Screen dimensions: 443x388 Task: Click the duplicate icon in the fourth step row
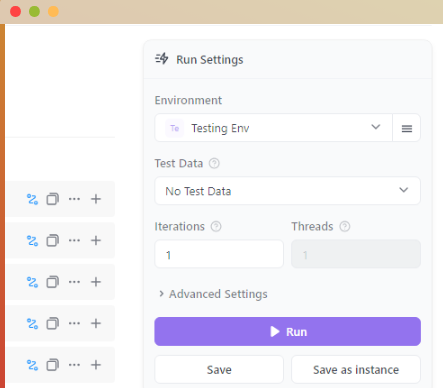click(53, 323)
